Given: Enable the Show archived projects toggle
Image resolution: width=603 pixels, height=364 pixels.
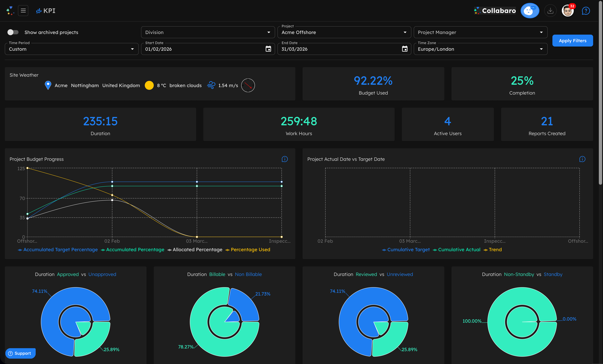Looking at the screenshot, I should (x=13, y=32).
